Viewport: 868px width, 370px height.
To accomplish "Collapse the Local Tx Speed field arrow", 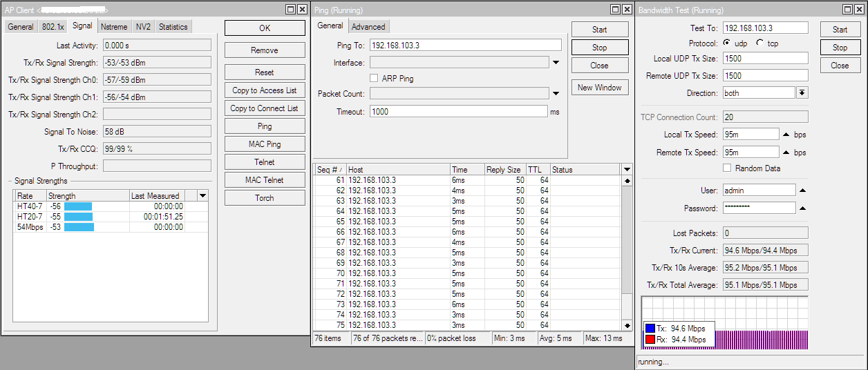I will pyautogui.click(x=786, y=135).
